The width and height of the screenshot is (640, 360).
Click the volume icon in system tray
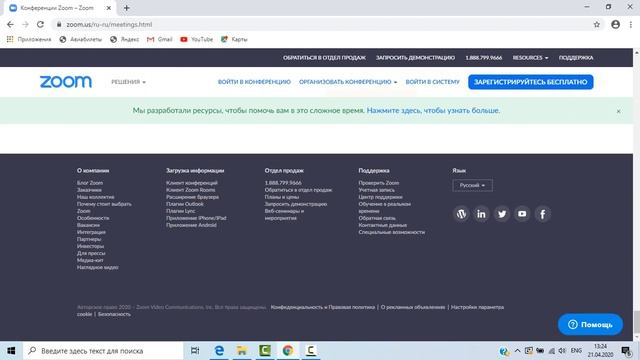click(562, 351)
